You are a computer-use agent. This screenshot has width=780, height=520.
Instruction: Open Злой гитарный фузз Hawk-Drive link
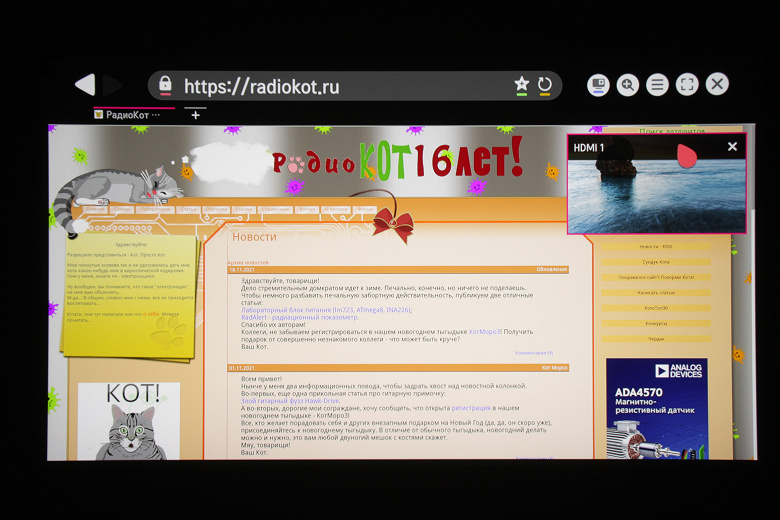pyautogui.click(x=290, y=401)
